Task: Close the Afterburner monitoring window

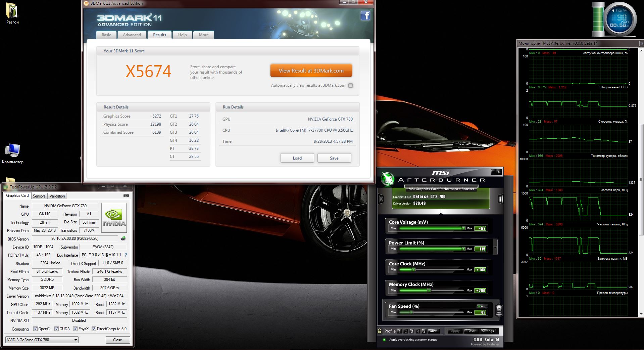Action: 641,43
